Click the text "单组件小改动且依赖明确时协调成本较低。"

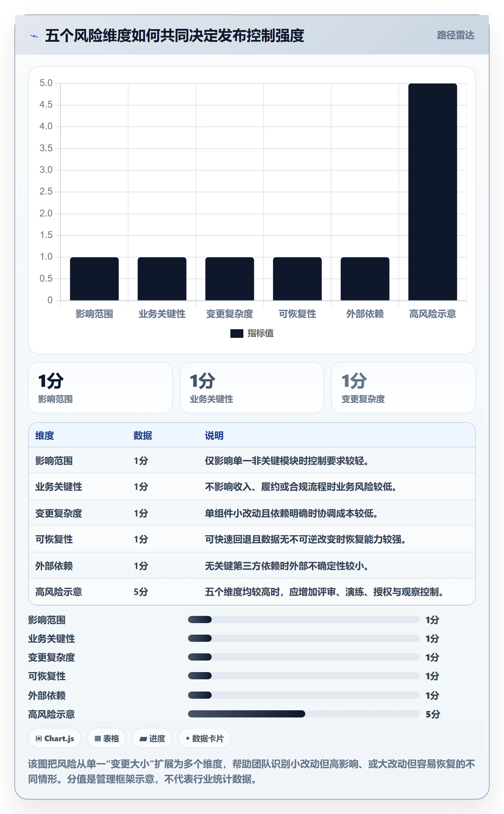(291, 513)
